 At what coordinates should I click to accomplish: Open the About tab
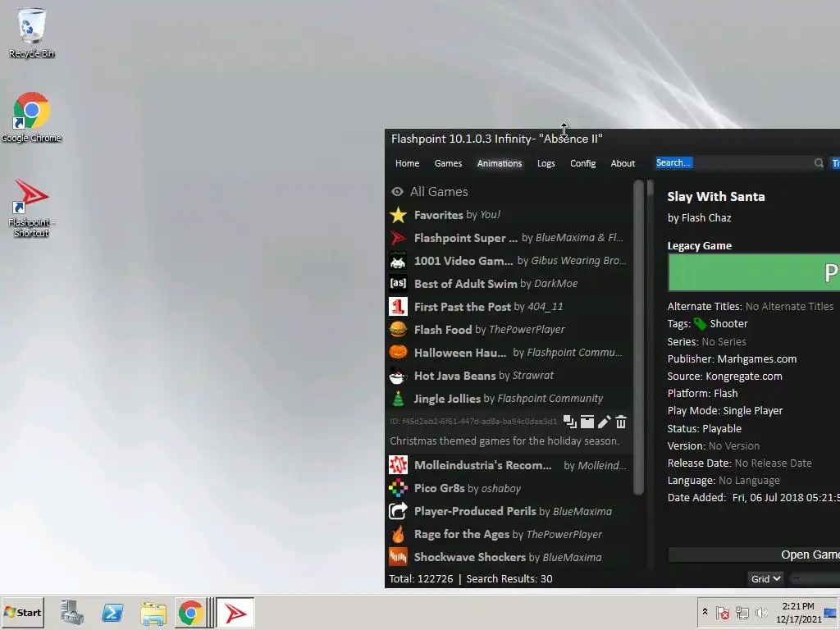pos(623,163)
